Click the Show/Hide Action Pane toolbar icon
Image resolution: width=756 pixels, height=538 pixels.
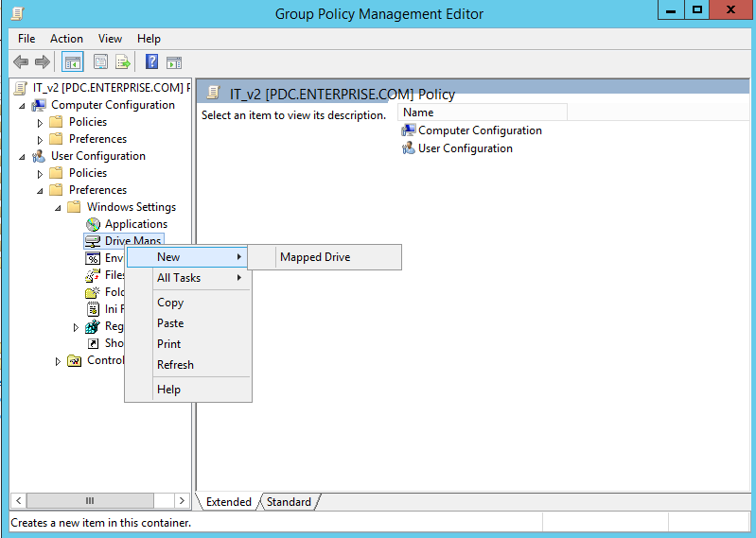174,62
